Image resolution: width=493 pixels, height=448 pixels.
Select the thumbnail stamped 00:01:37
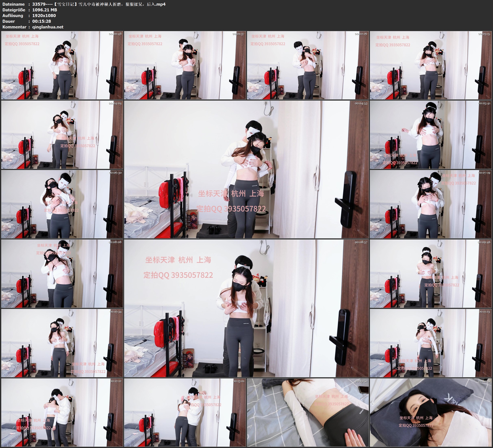click(x=185, y=65)
